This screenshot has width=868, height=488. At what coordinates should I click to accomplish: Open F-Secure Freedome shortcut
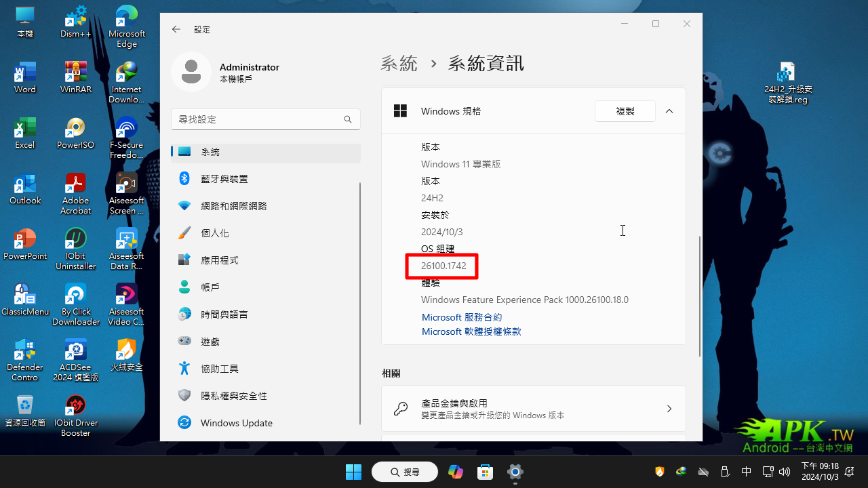tap(127, 138)
